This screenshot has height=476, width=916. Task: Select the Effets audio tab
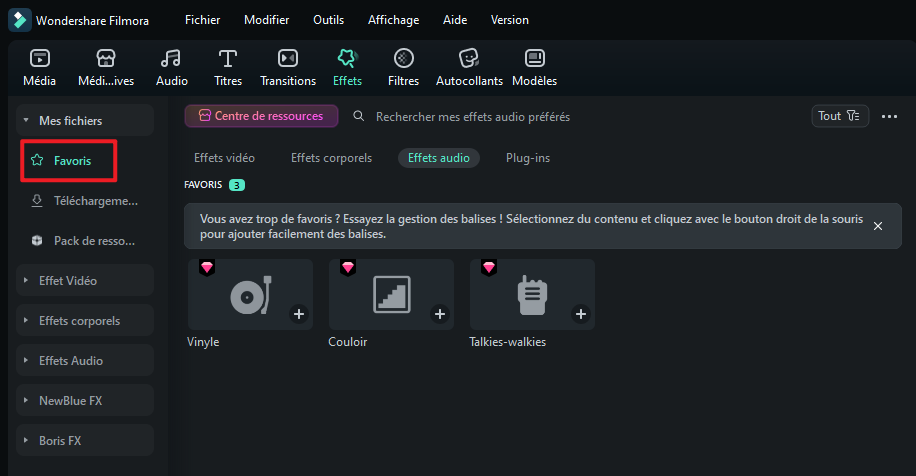coord(439,158)
